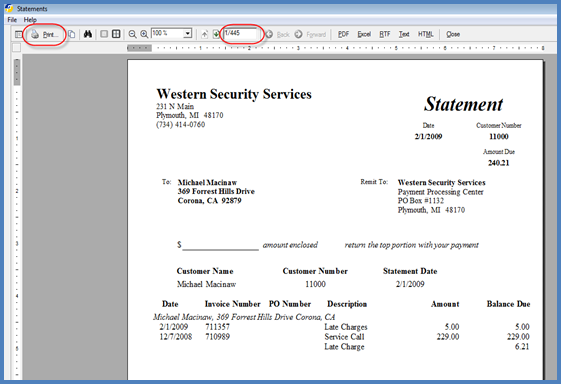Click the 'Balance Due' column header

point(508,304)
